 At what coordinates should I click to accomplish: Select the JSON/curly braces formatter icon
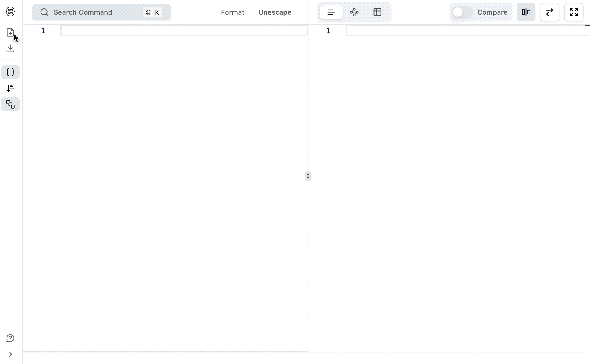(x=10, y=72)
